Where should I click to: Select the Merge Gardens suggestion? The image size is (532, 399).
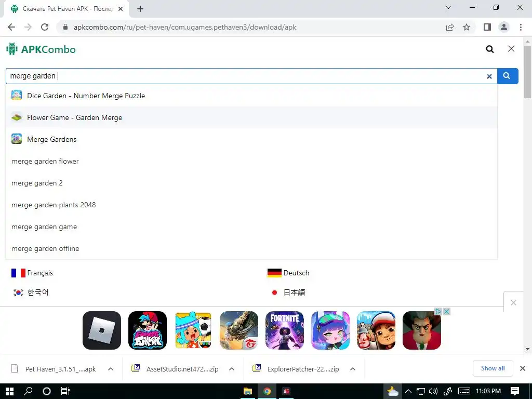point(251,139)
